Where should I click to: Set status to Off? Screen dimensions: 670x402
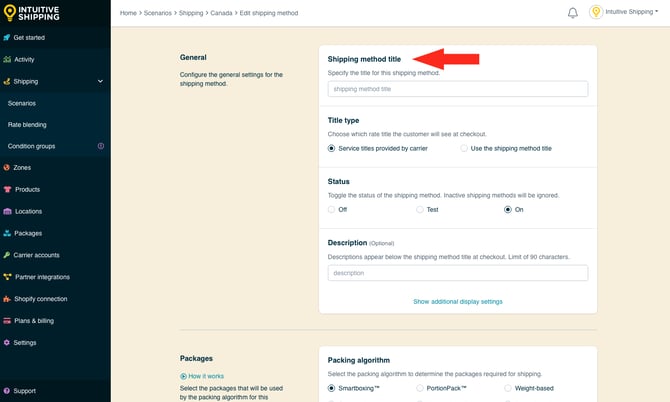tap(331, 209)
